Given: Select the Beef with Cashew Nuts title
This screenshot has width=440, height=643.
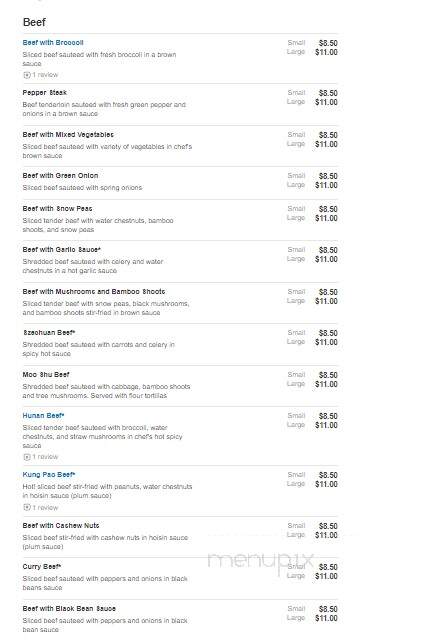Looking at the screenshot, I should point(61,526).
